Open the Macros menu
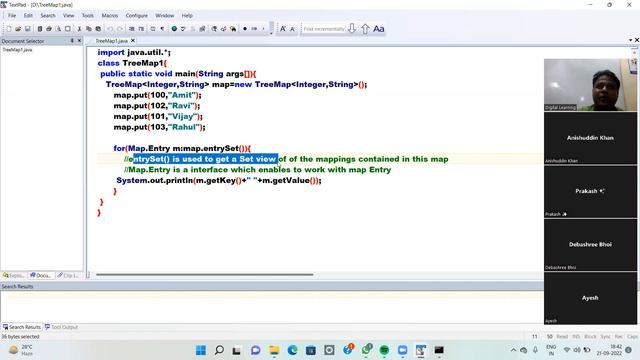640x360 pixels. click(x=110, y=16)
